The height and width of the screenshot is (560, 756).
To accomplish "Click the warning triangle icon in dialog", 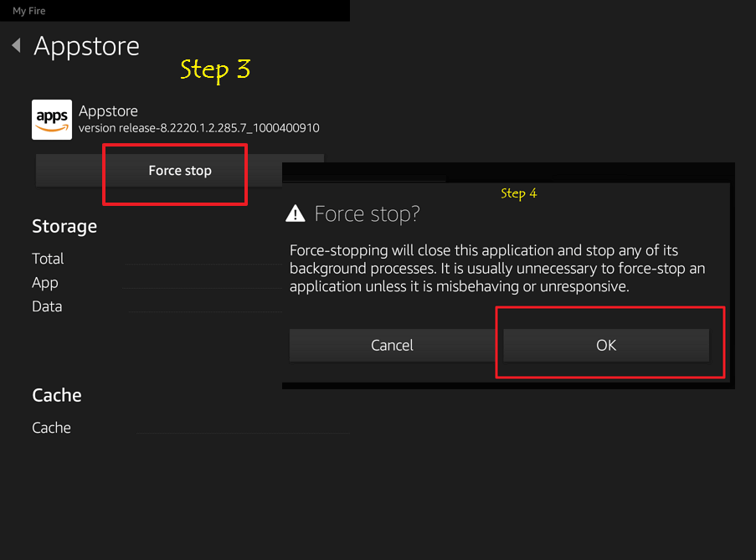I will (x=295, y=213).
